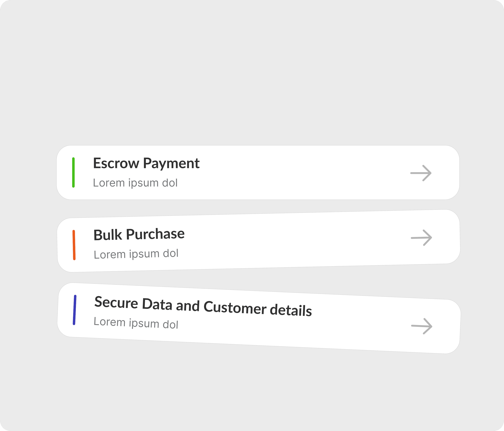The image size is (504, 431).
Task: Click the arrow on Bulk Purchase card
Action: click(421, 237)
